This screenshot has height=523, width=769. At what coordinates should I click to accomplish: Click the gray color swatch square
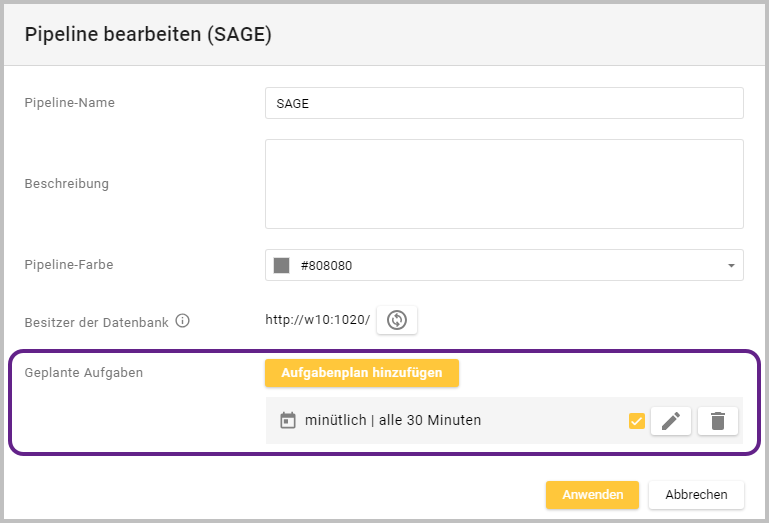(281, 266)
